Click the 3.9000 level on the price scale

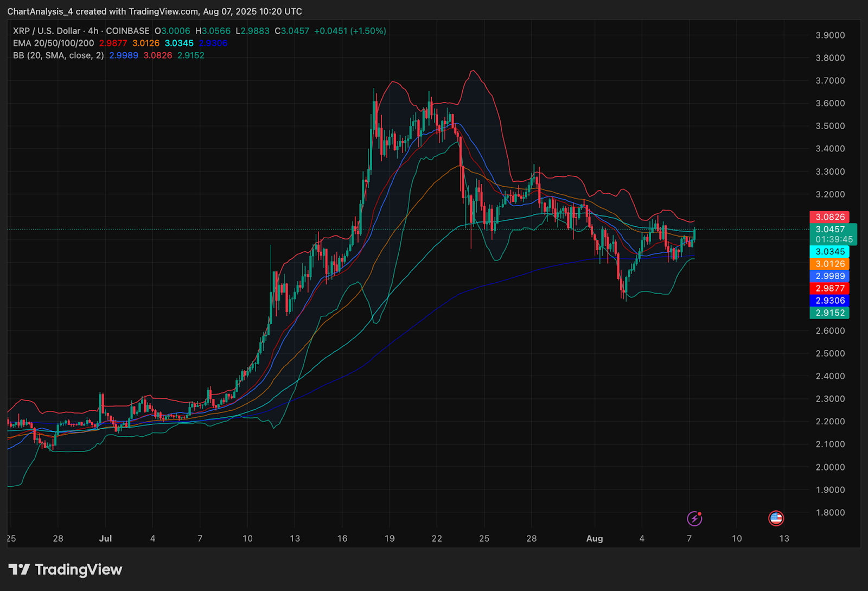830,35
